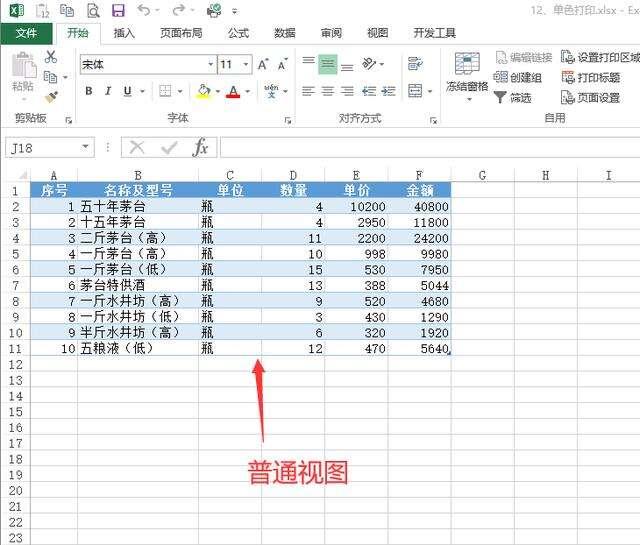Click the Copy icon in clipboard group
Viewport: 640px width, 545px height.
click(51, 77)
